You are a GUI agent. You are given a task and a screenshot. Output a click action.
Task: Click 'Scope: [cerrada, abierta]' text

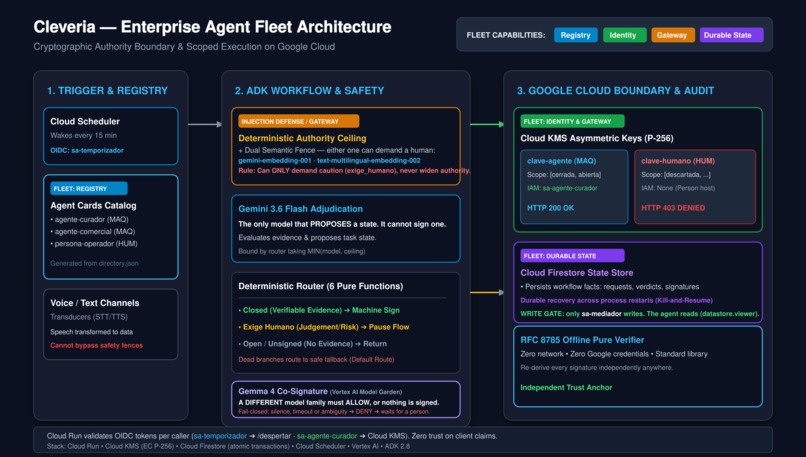(564, 175)
